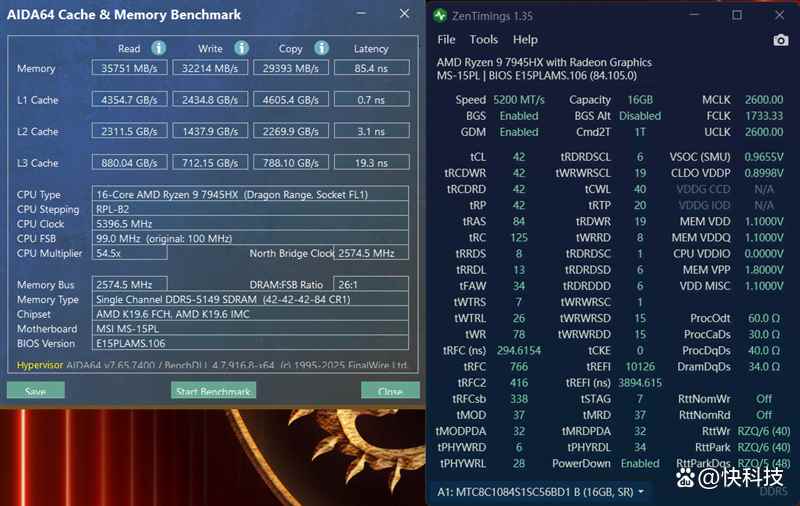This screenshot has height=506, width=800.
Task: Select the Memory Latency value 85.4 ns
Action: [371, 68]
